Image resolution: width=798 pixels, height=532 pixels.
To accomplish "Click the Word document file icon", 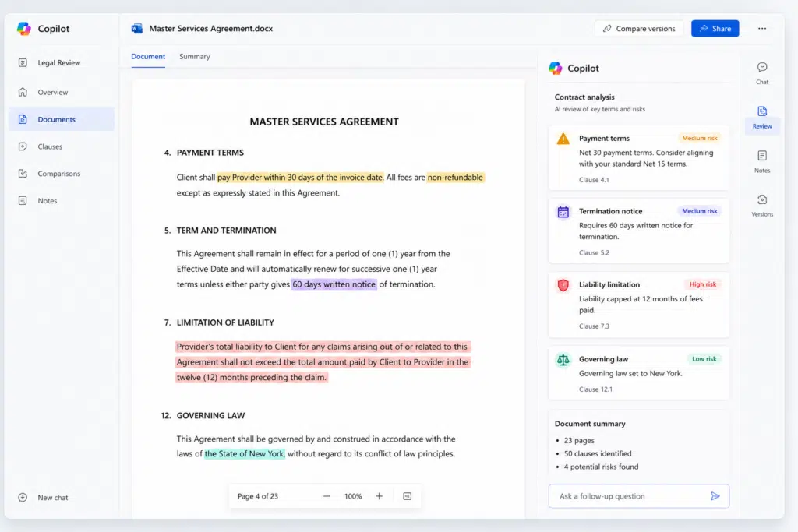I will (x=137, y=29).
